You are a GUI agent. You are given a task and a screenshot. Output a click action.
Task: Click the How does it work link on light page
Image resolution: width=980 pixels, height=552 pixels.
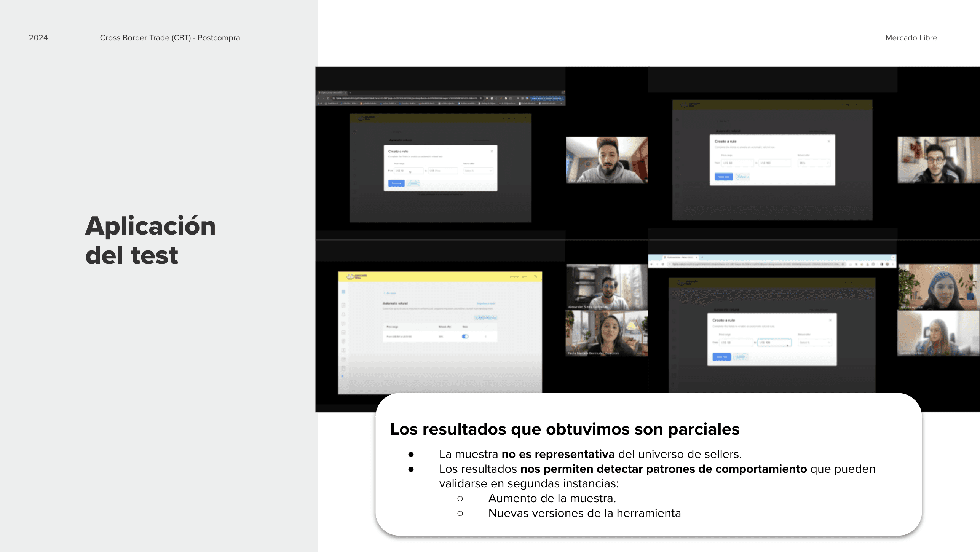point(486,303)
